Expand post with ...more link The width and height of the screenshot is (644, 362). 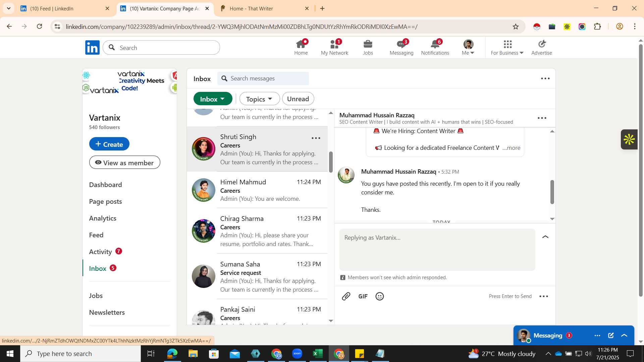[x=512, y=148]
